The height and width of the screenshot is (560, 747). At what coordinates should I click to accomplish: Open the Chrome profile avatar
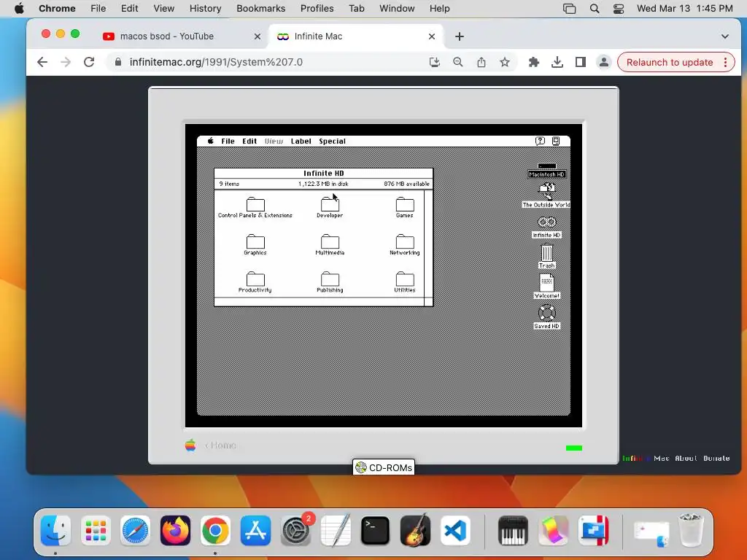tap(603, 62)
